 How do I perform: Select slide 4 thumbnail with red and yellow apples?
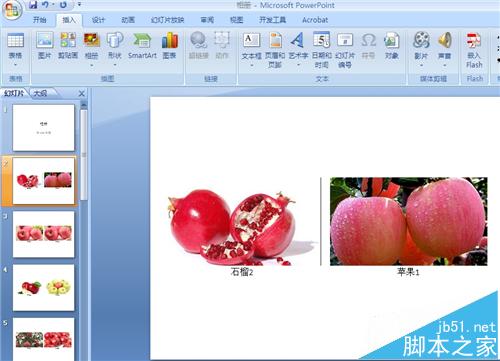tap(43, 288)
